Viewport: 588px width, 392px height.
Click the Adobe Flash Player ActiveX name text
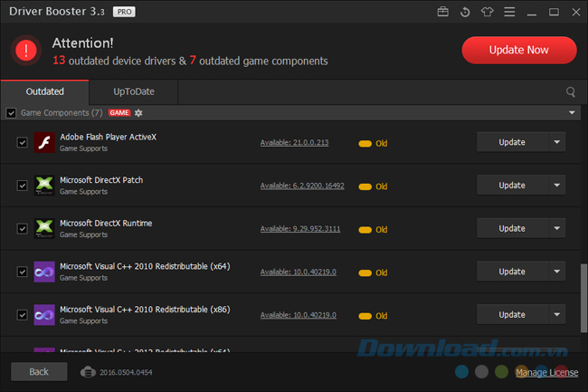pyautogui.click(x=108, y=137)
